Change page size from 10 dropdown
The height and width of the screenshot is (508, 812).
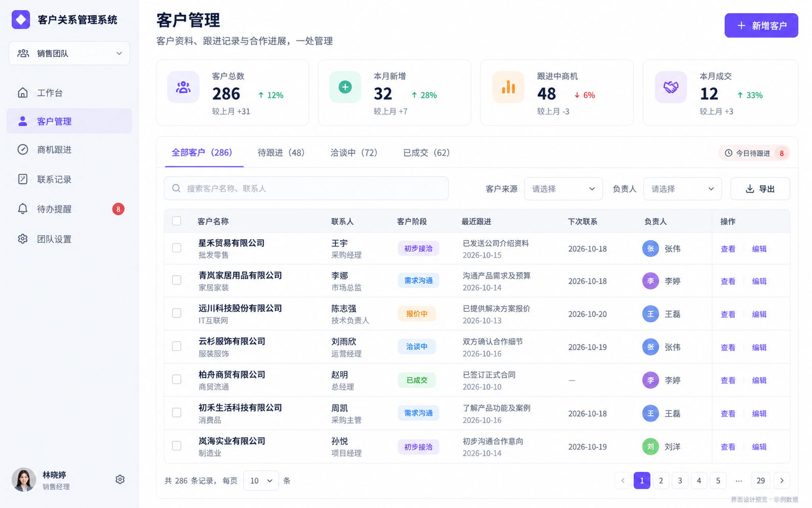pos(261,481)
